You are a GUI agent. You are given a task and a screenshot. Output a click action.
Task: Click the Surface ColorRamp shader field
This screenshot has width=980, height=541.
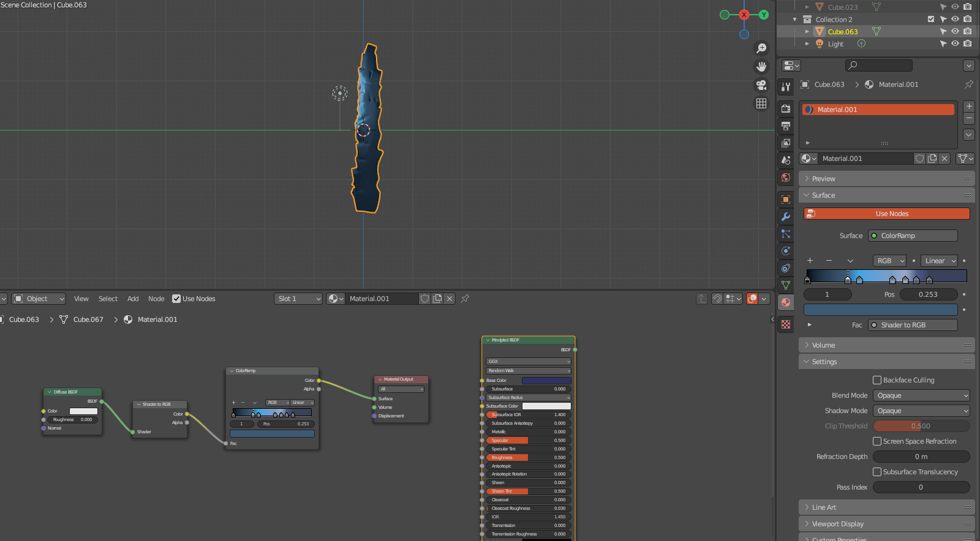[913, 236]
